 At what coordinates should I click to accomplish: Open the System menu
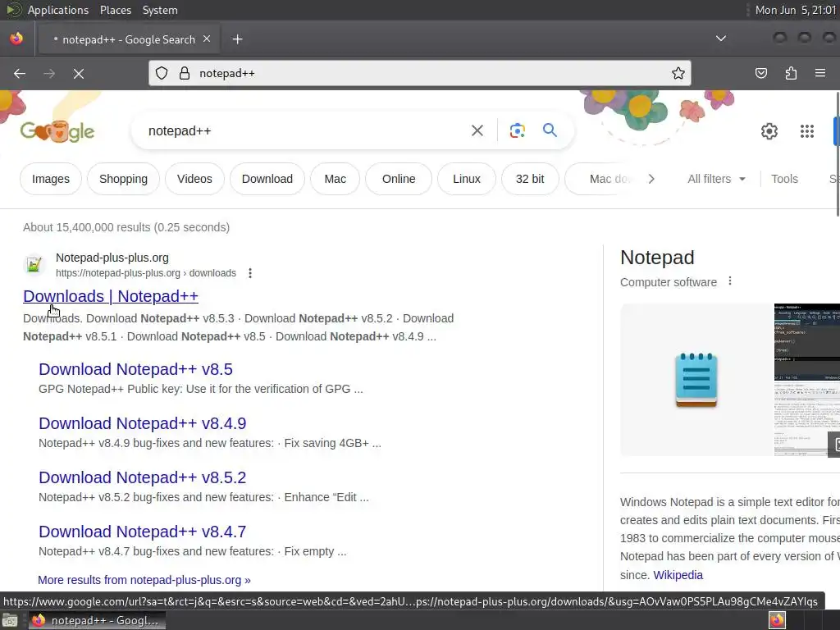160,10
